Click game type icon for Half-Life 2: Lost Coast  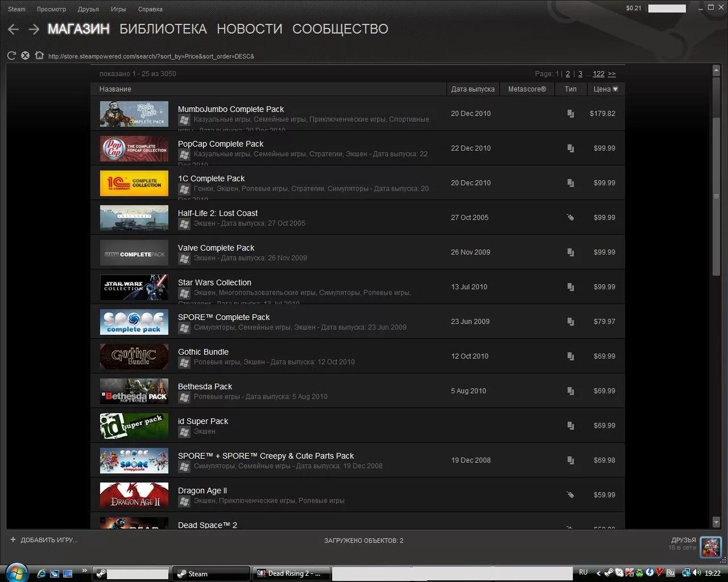[570, 218]
